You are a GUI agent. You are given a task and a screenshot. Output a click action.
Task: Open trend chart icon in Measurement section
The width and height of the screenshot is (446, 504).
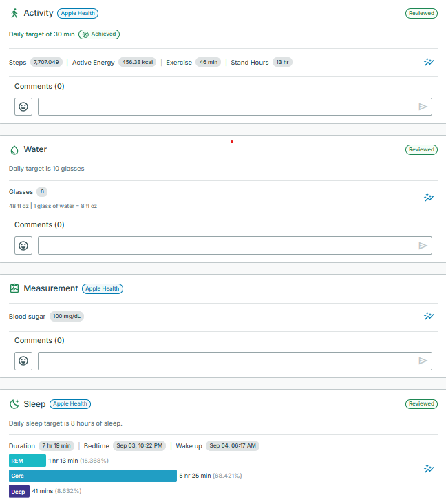(x=429, y=316)
